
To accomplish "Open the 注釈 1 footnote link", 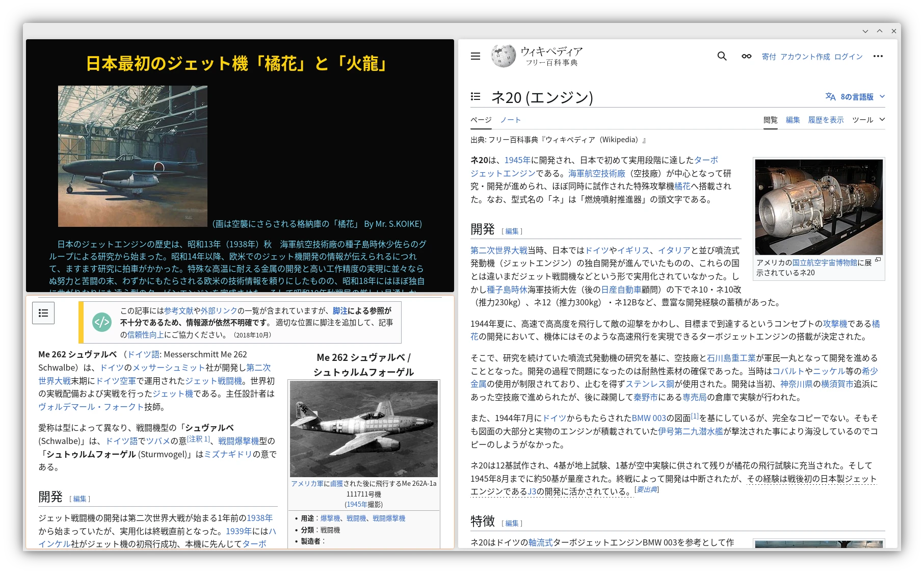I will 198,439.
